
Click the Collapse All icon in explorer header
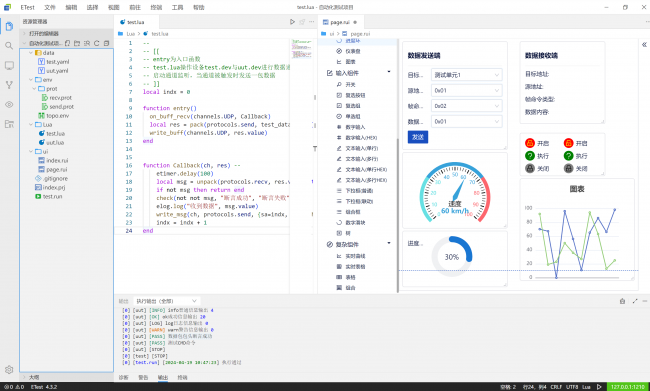point(107,43)
